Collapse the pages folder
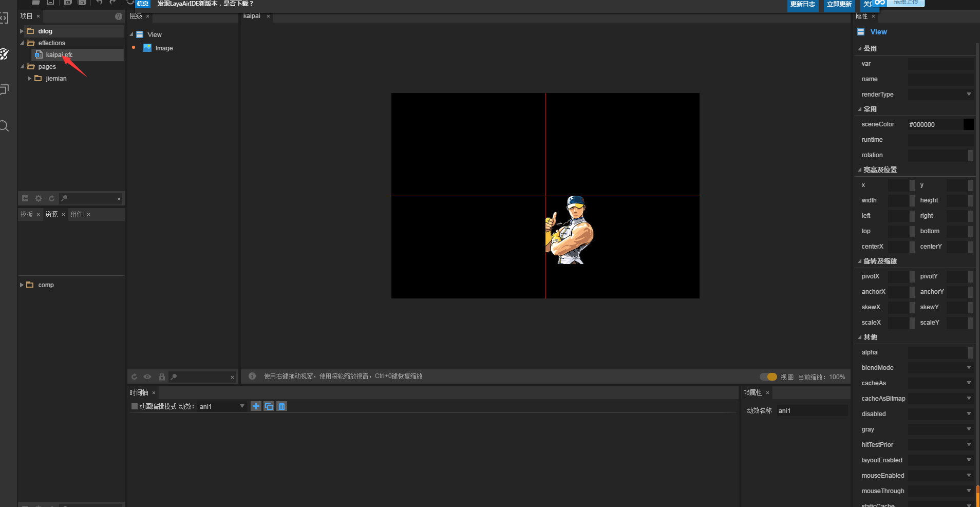980x507 pixels. [x=22, y=67]
